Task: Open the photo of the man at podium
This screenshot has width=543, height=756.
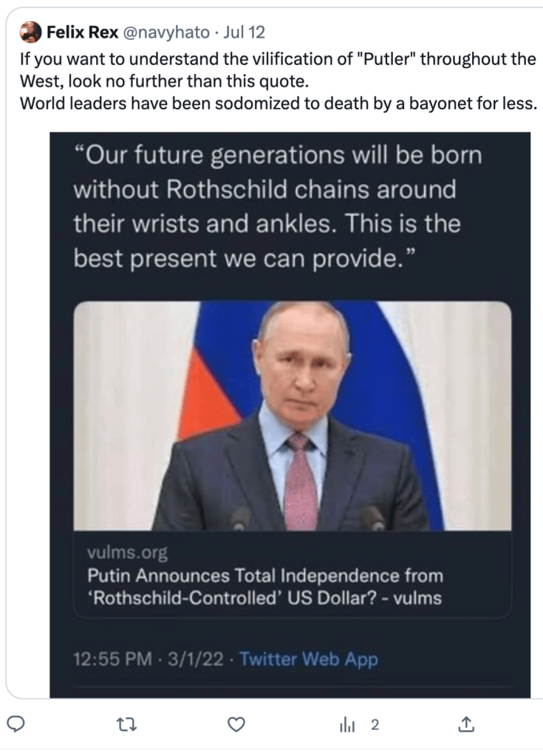Action: click(x=292, y=415)
